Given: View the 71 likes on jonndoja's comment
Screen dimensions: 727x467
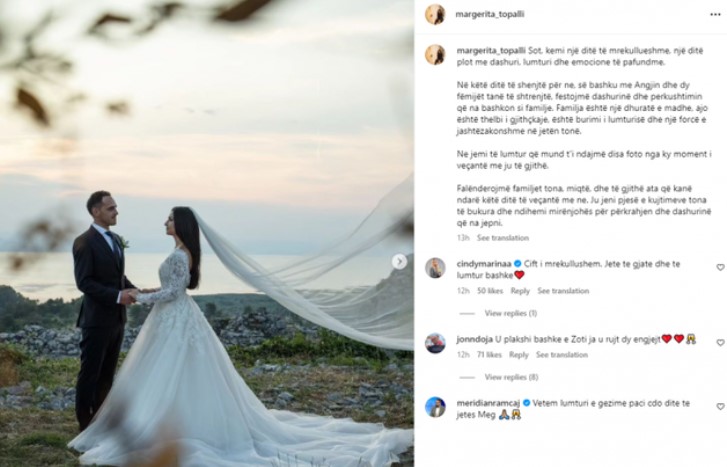Looking at the screenshot, I should point(489,355).
